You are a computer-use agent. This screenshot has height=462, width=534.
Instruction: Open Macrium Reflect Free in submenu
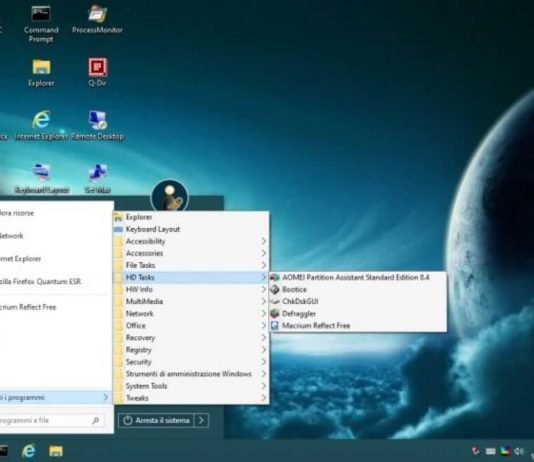(358, 325)
